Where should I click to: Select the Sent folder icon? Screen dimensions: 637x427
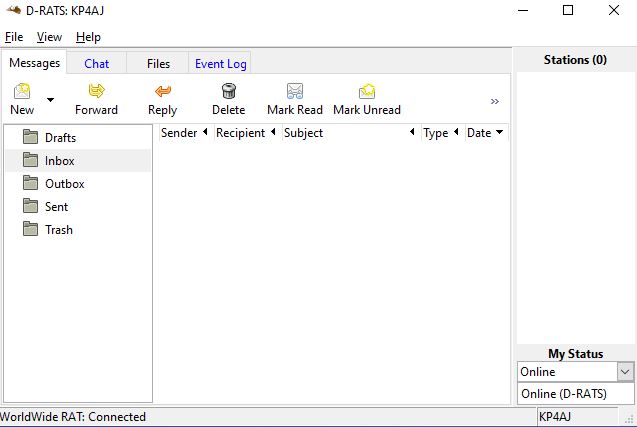point(30,206)
